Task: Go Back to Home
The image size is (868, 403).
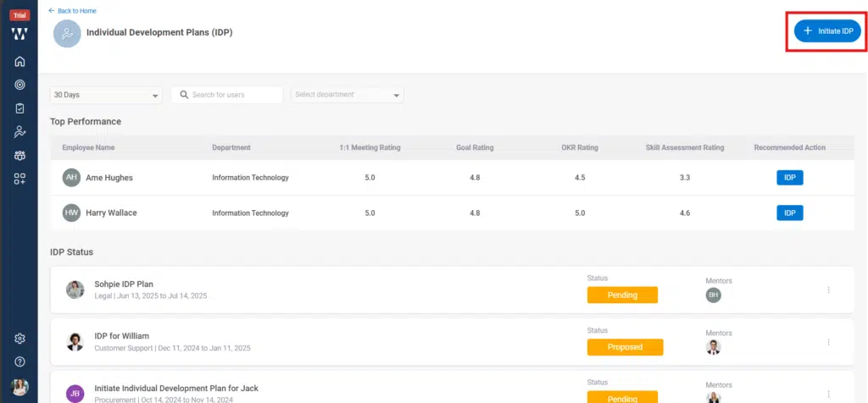Action: (72, 10)
